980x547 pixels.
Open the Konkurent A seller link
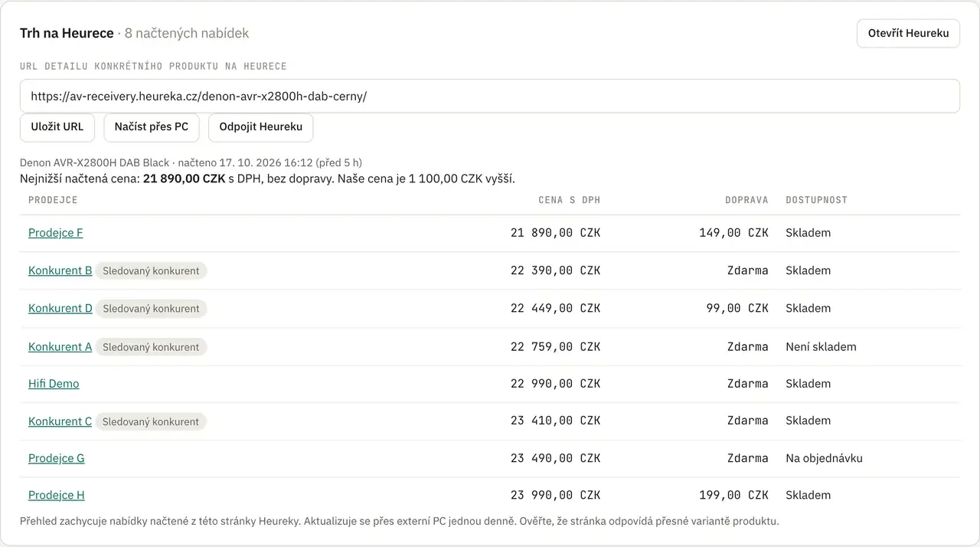60,346
